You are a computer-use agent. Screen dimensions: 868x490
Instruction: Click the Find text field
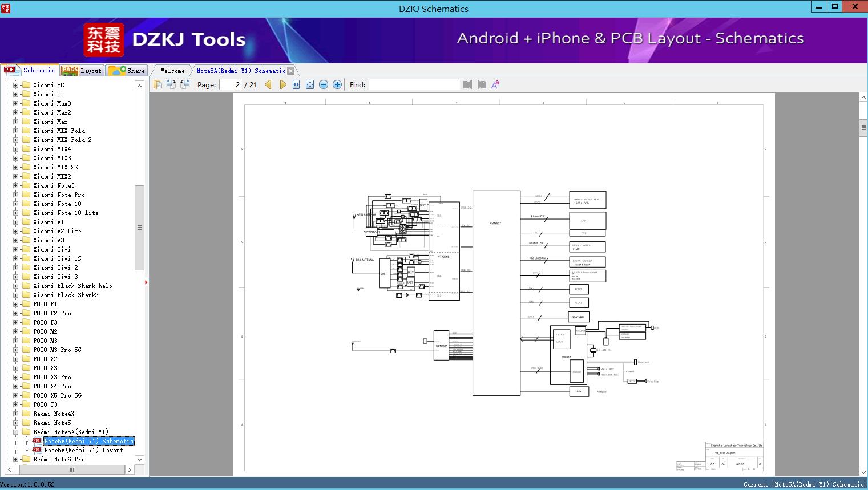click(414, 84)
